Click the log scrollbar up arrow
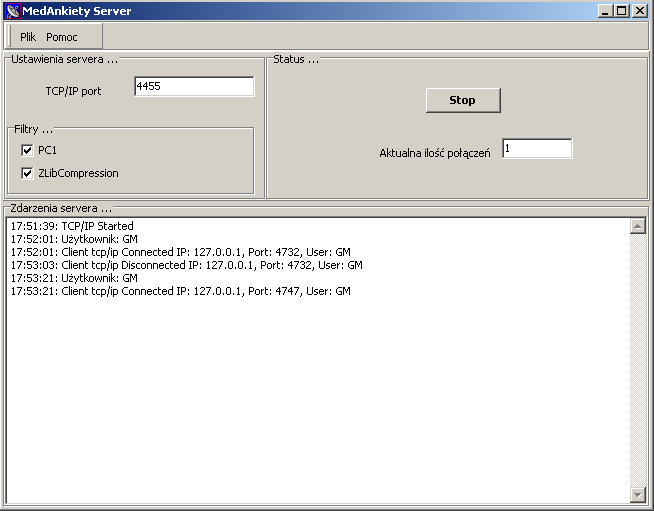Viewport: 654px width, 511px height. 638,226
